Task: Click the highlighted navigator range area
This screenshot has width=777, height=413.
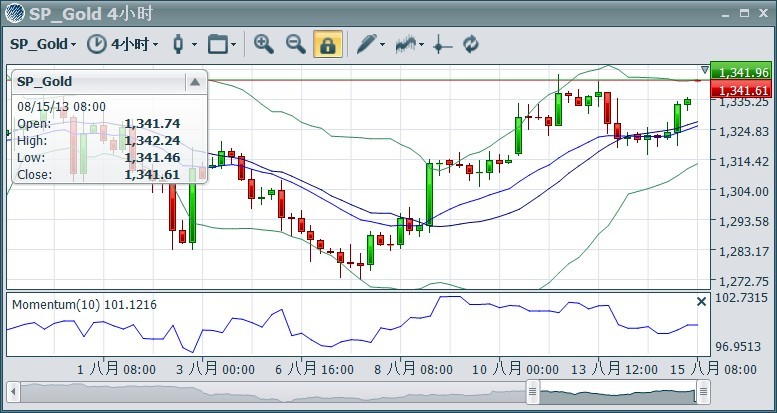Action: pos(617,392)
